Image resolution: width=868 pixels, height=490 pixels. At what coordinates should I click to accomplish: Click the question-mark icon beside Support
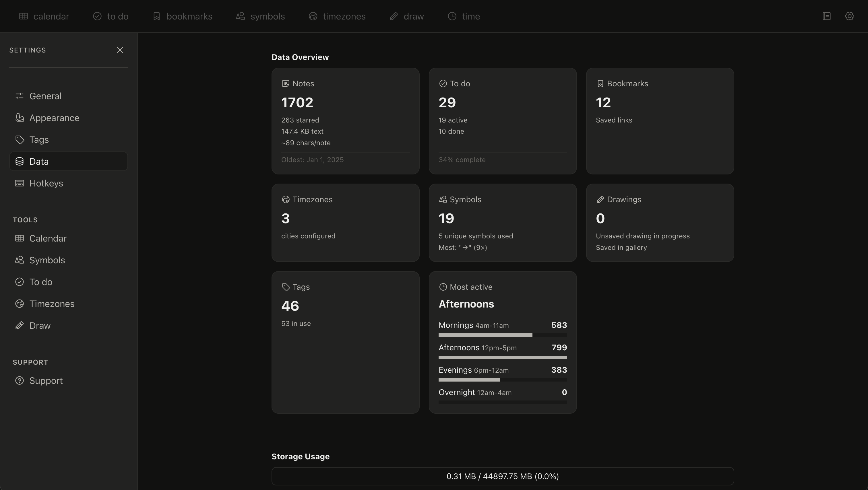[x=20, y=380]
